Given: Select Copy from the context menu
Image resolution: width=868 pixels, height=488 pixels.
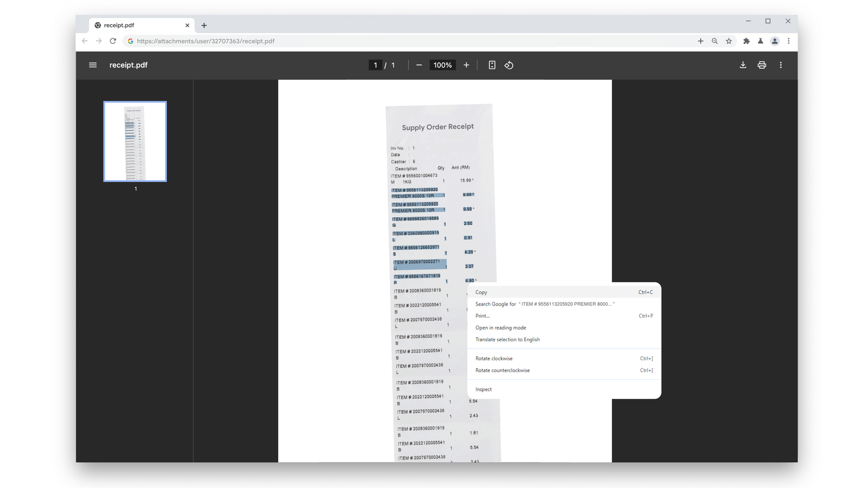Looking at the screenshot, I should 481,292.
